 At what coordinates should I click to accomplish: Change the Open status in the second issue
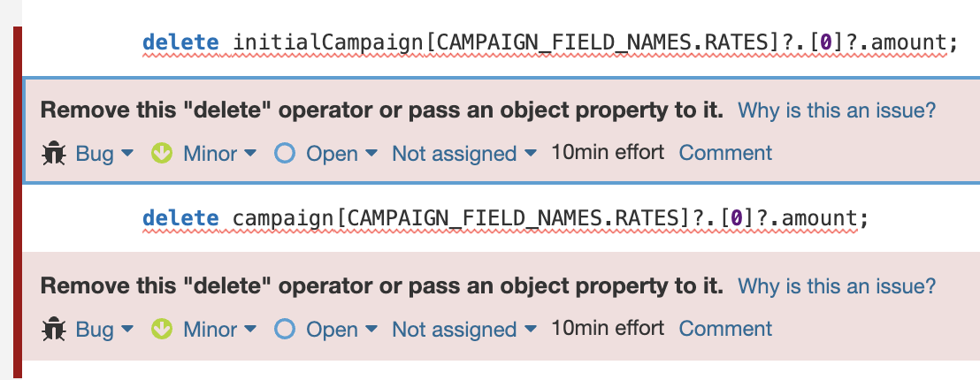point(341,330)
